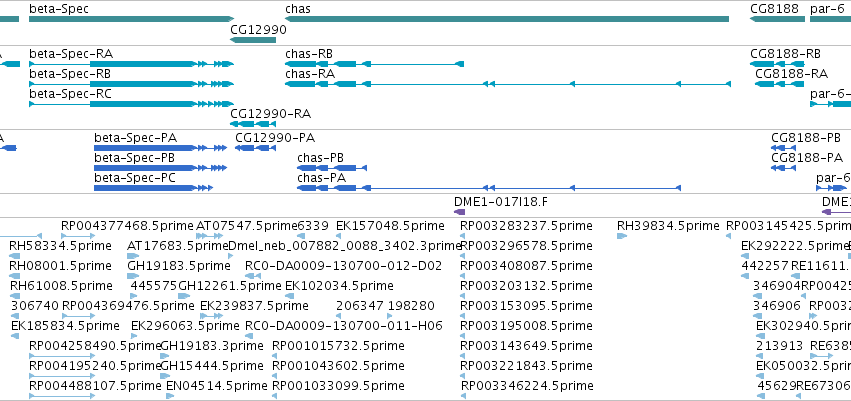
Task: Click the EK185834.5prime EST label
Action: (x=65, y=326)
